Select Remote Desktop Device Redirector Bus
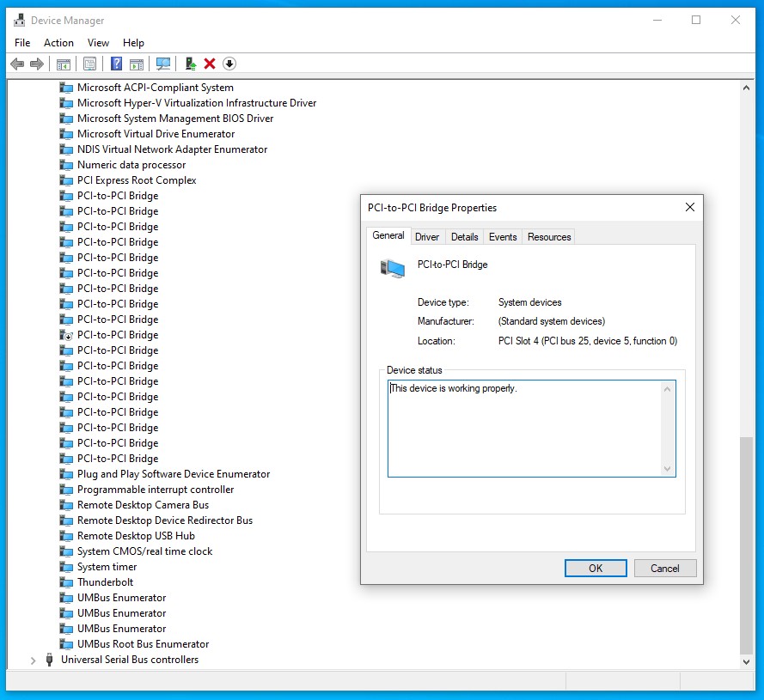 [165, 520]
